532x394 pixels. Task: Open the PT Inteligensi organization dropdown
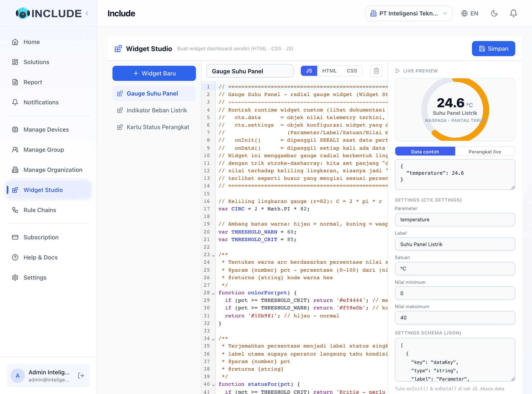(409, 13)
